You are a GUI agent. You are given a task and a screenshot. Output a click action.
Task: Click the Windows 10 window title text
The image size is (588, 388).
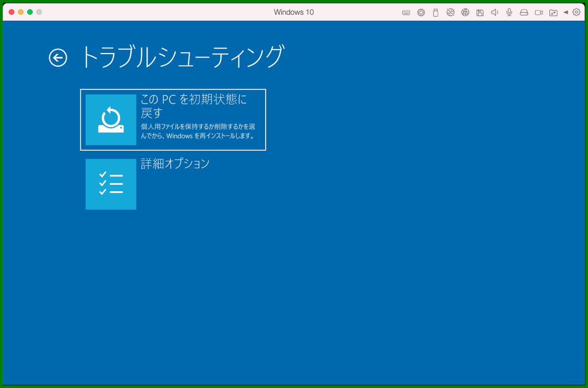point(294,12)
